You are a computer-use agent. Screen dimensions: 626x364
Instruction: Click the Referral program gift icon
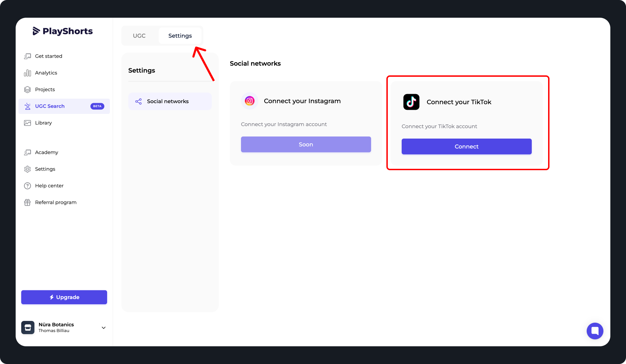point(27,202)
